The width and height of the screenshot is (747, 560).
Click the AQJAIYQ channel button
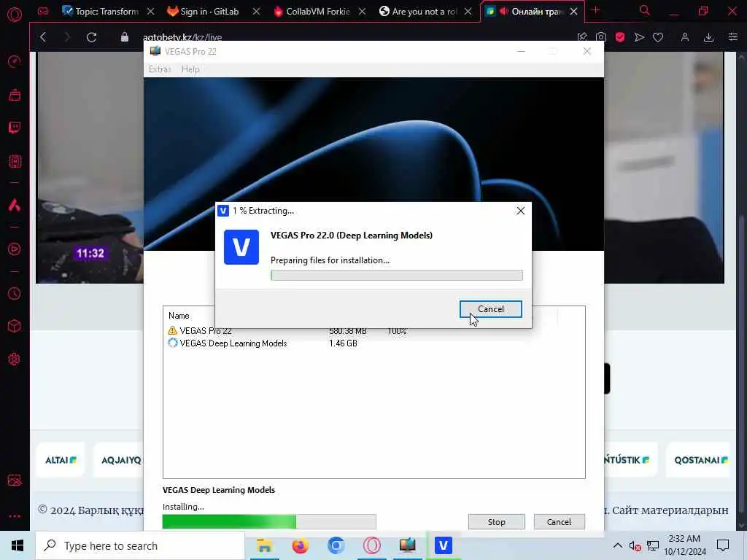[x=119, y=460]
